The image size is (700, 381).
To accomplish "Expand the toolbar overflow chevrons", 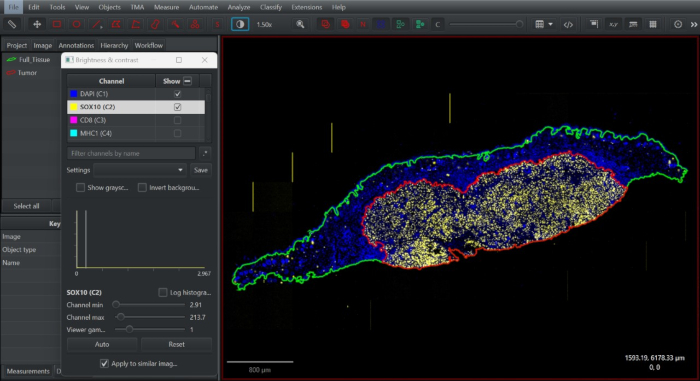I will pyautogui.click(x=694, y=25).
